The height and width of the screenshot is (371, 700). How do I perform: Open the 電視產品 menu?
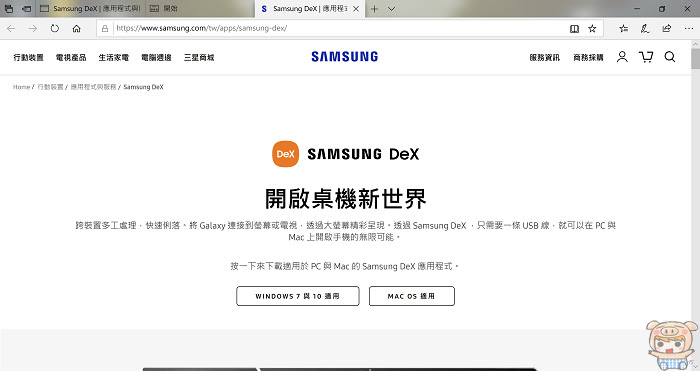pyautogui.click(x=71, y=58)
